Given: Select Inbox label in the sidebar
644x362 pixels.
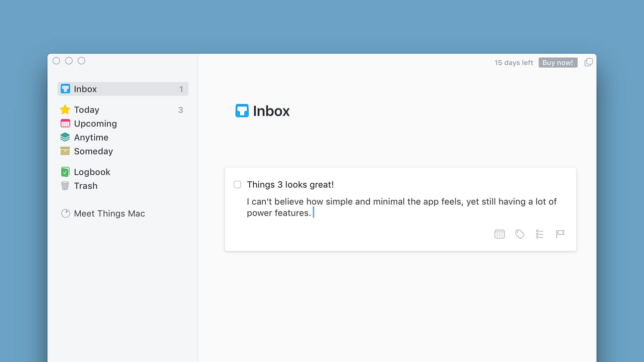Looking at the screenshot, I should point(85,89).
